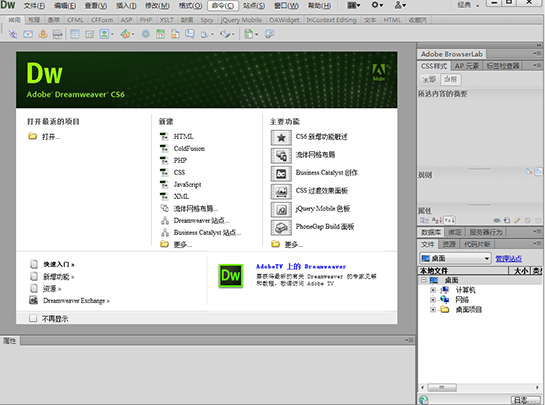
Task: Click the Images toolbar icon
Action: [104, 34]
